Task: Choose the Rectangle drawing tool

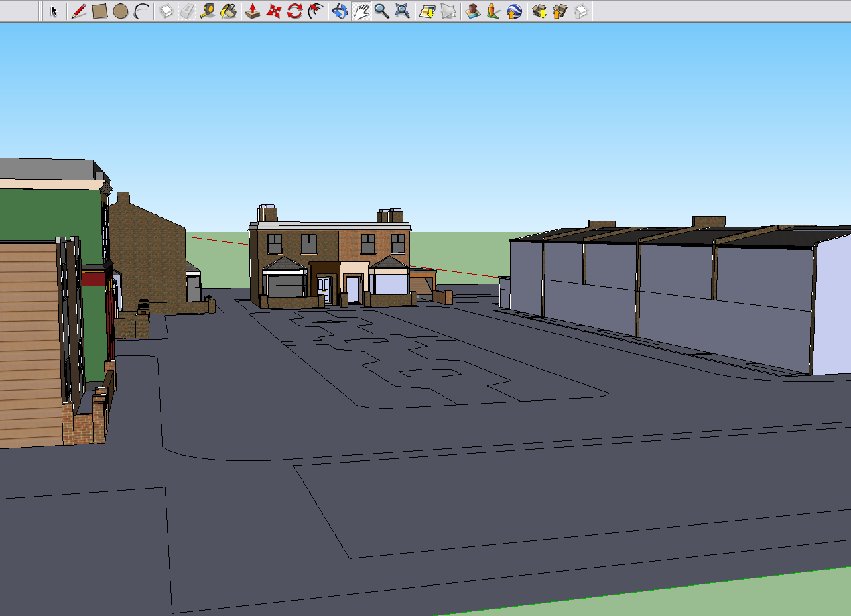Action: pyautogui.click(x=99, y=11)
